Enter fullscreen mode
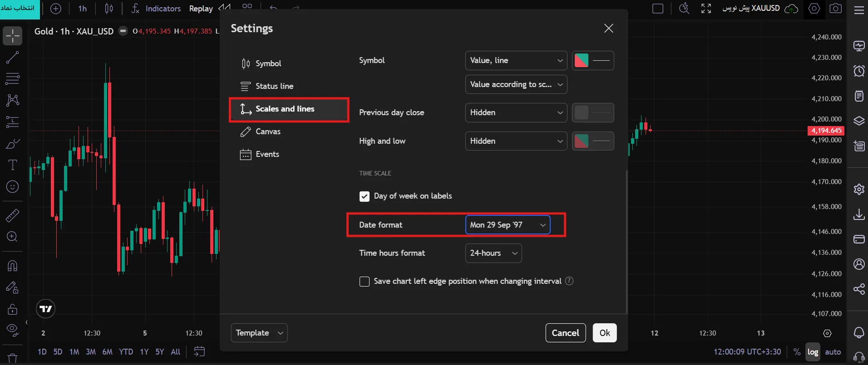The image size is (868, 365). tap(706, 8)
